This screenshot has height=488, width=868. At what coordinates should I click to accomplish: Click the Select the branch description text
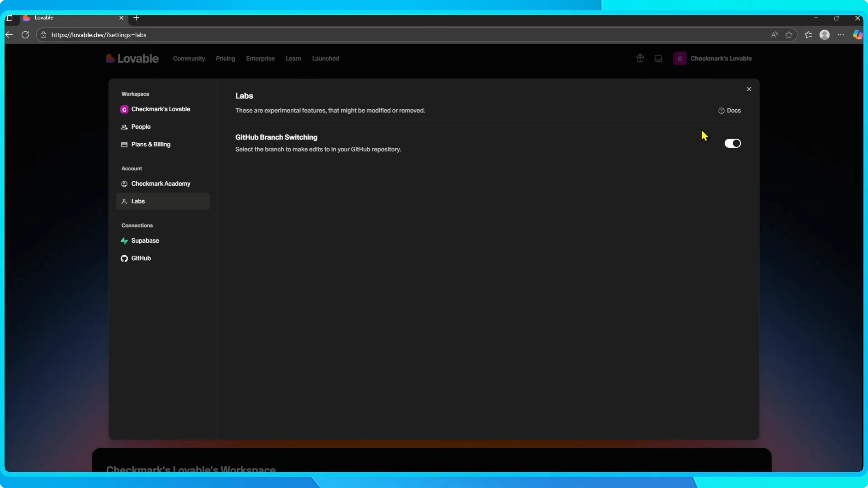pos(318,149)
